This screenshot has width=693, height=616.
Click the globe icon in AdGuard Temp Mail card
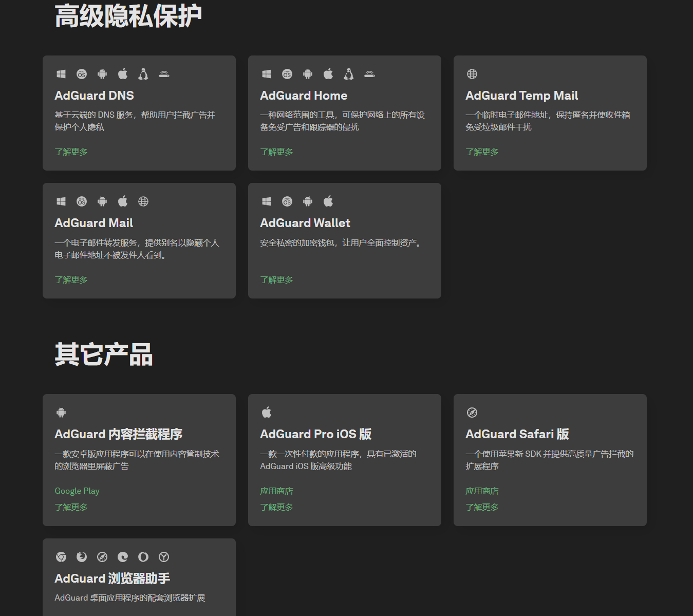pyautogui.click(x=472, y=74)
